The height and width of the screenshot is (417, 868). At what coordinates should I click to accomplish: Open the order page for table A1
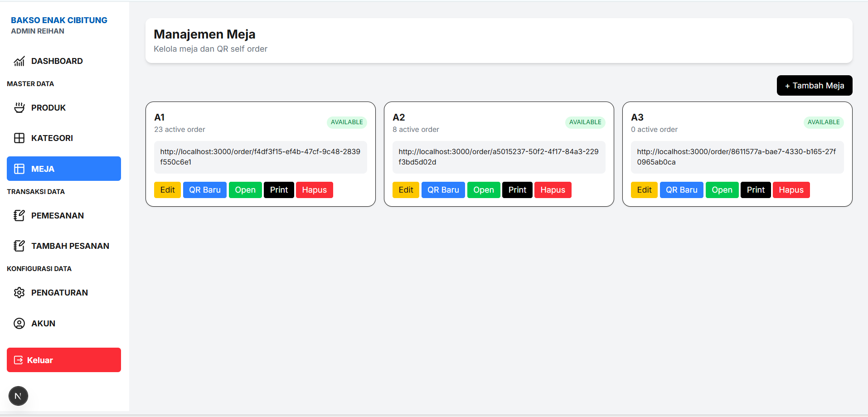[245, 190]
